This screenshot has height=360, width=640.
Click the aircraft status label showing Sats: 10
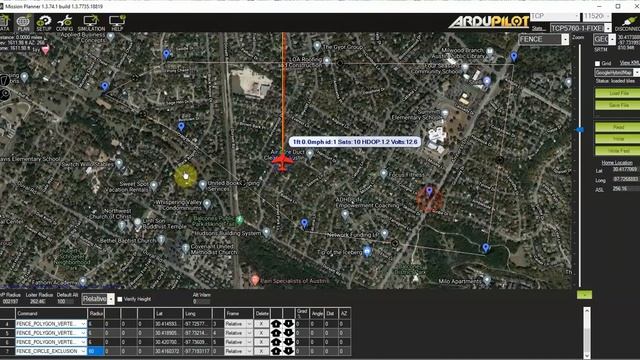point(355,142)
